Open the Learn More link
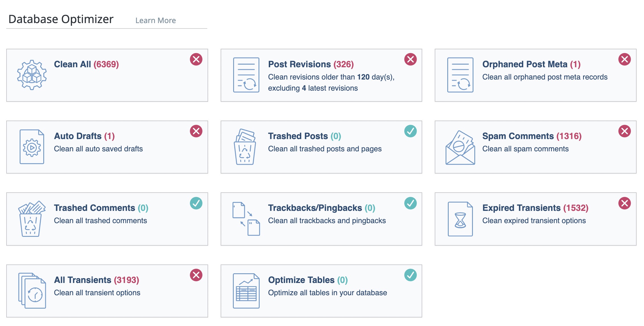The width and height of the screenshot is (644, 326). (155, 21)
